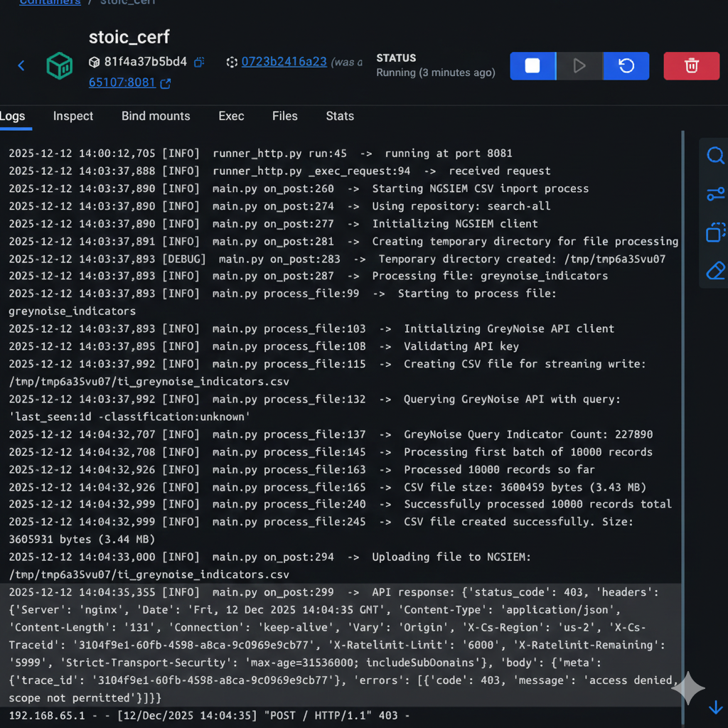Copy container ID 81f4a37b5bd4

pyautogui.click(x=200, y=63)
